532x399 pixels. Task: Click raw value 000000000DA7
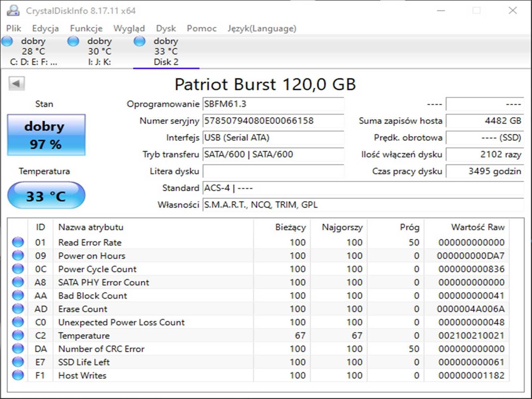(470, 256)
